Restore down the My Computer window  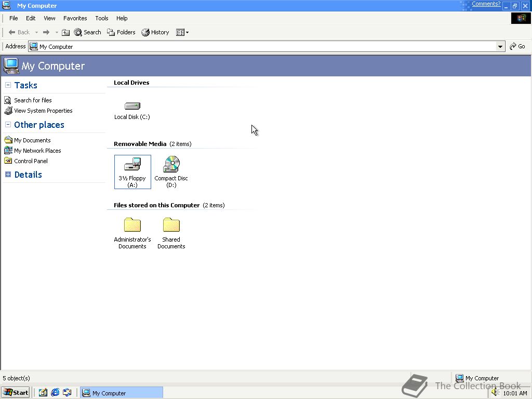515,6
